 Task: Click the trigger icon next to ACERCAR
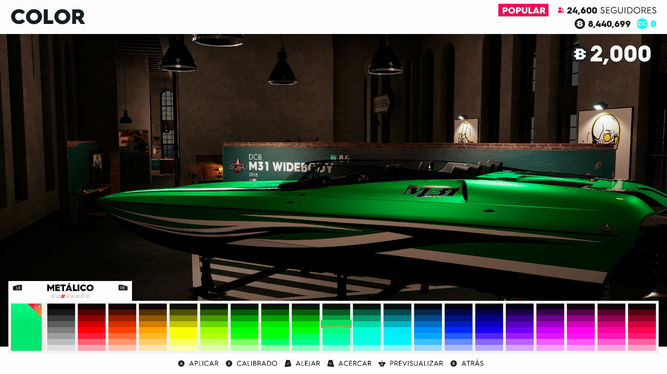point(331,363)
